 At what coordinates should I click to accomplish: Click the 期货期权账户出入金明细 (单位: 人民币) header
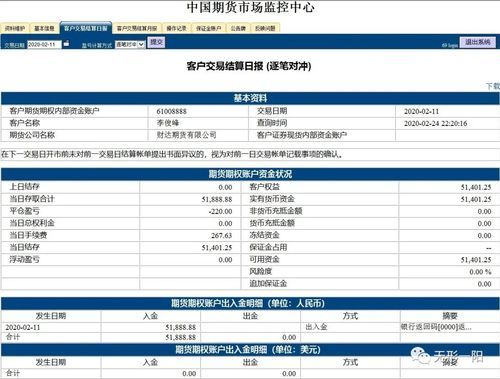pos(250,303)
